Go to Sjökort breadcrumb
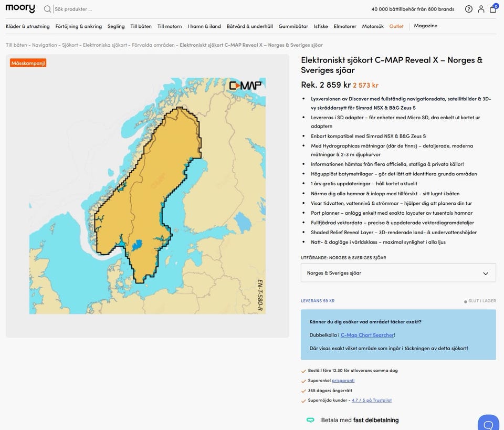This screenshot has width=504, height=430. tap(70, 45)
